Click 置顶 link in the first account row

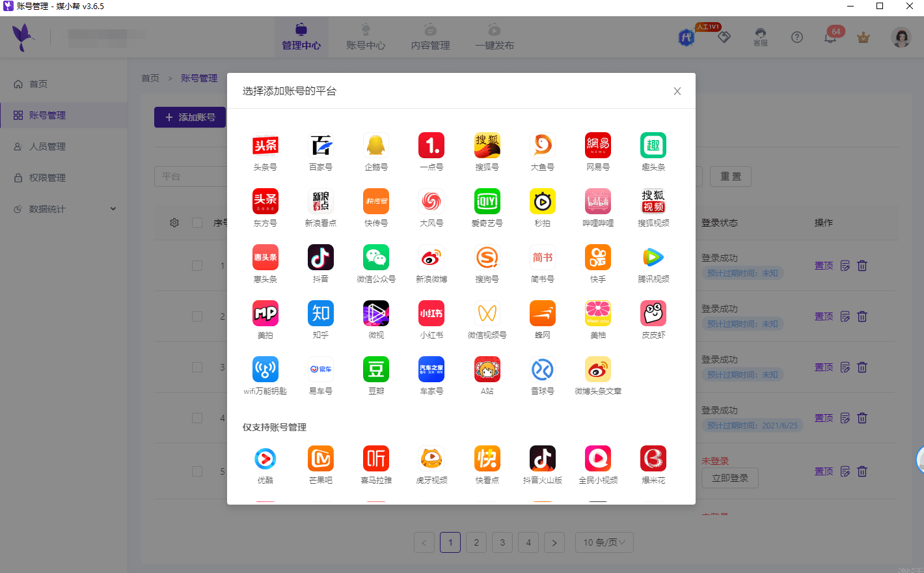tap(824, 266)
